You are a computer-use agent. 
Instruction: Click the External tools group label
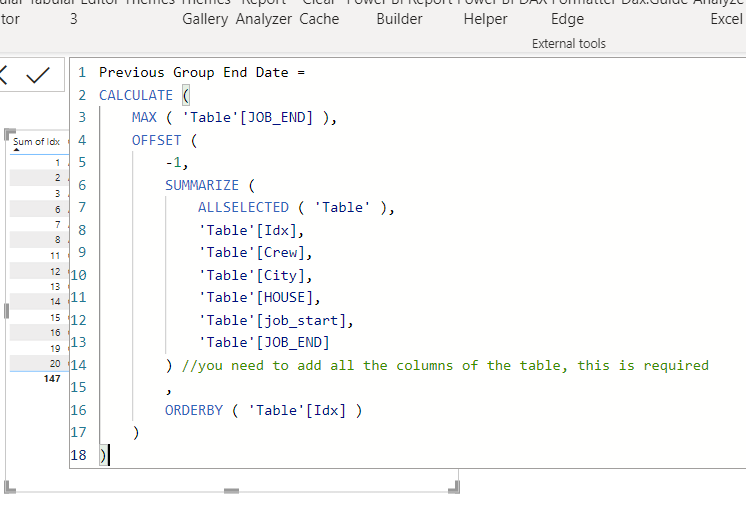[x=569, y=44]
